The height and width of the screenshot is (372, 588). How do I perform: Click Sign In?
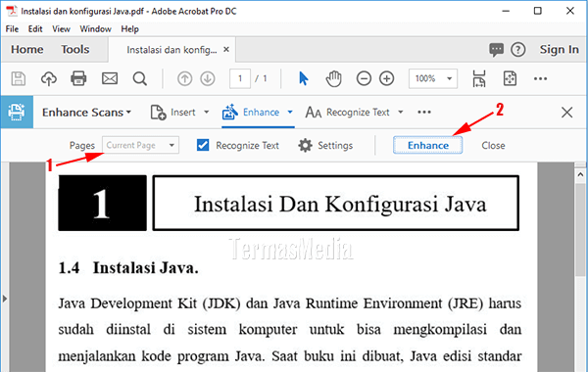560,50
